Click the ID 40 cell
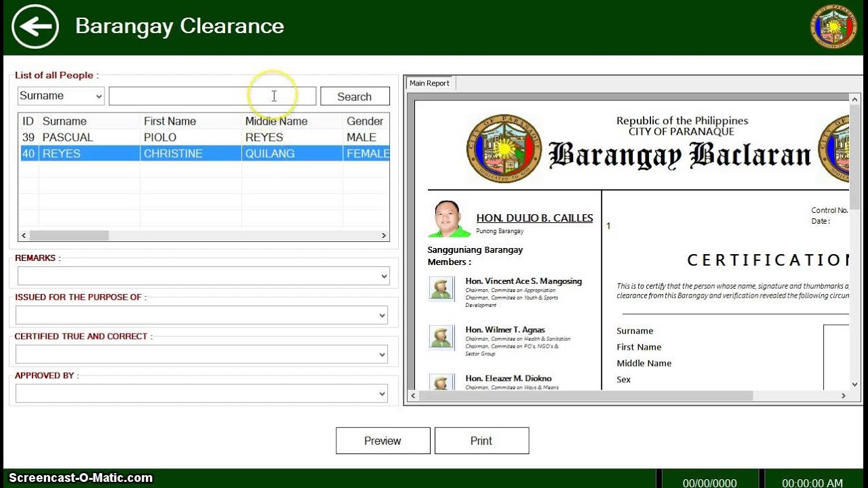The image size is (868, 488). [28, 154]
